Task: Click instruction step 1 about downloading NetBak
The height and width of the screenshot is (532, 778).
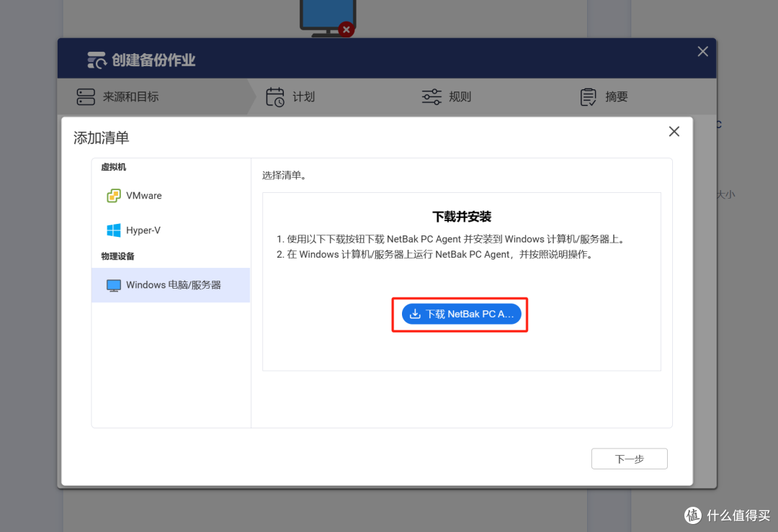Action: tap(450, 240)
